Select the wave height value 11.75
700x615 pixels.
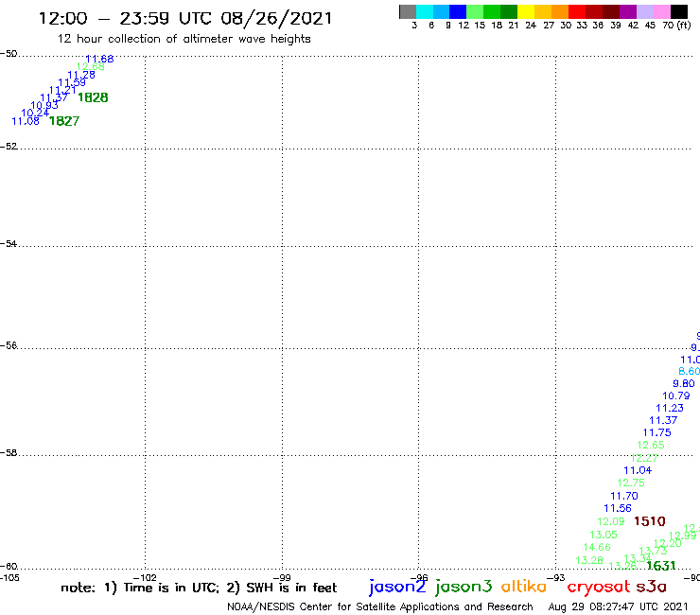(x=656, y=432)
